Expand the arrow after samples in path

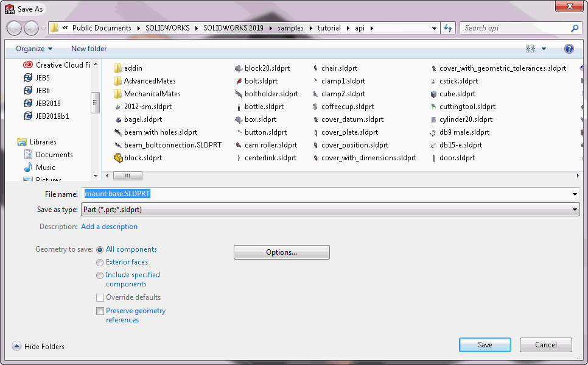coord(311,28)
